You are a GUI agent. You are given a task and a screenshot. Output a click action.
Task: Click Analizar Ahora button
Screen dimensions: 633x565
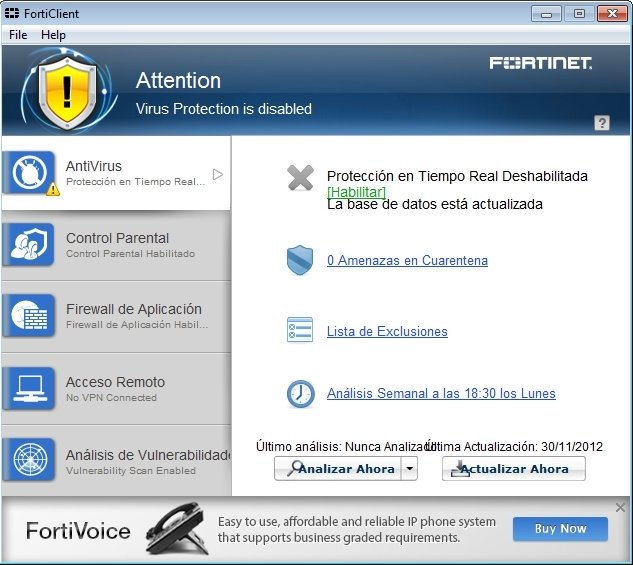point(337,469)
